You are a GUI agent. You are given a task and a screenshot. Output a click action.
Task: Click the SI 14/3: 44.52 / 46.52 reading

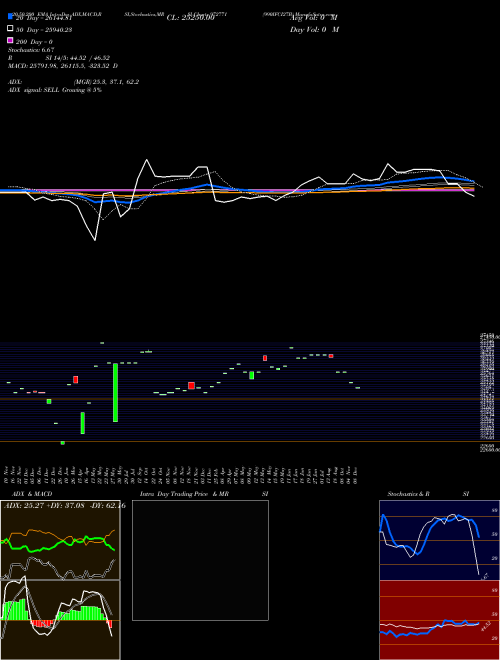tap(78, 58)
